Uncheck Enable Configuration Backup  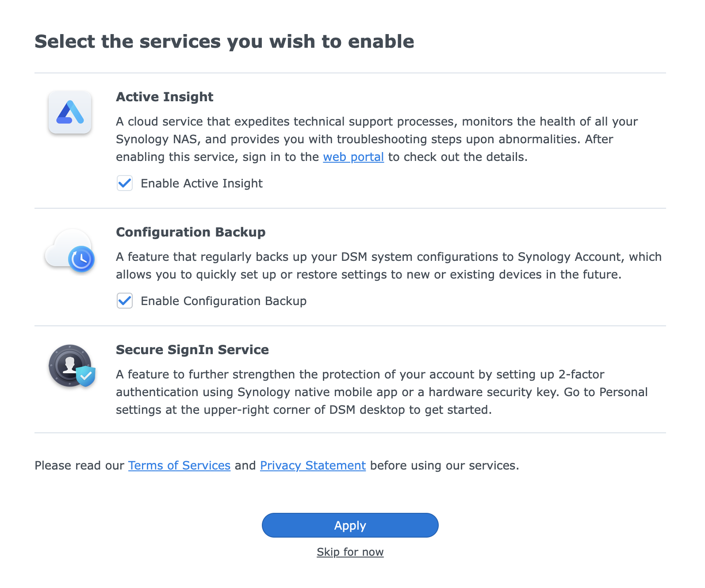[x=125, y=301]
